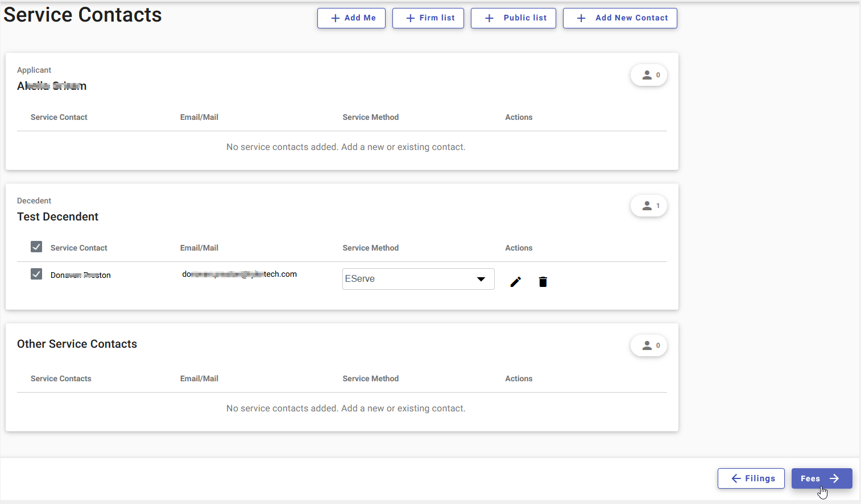The height and width of the screenshot is (504, 861).
Task: Open the Firm list
Action: pos(428,18)
